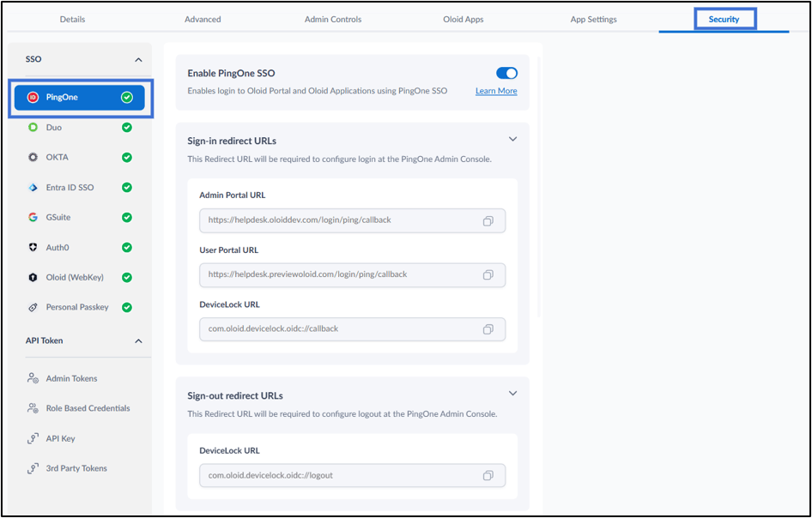
Task: Open Personal Passkey settings
Action: click(79, 307)
